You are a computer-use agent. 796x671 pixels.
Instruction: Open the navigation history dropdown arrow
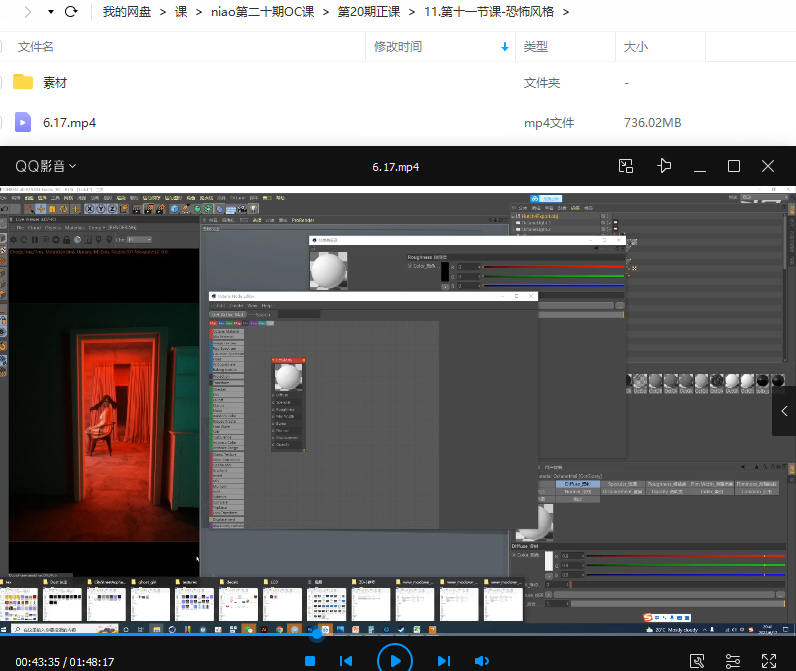[x=50, y=13]
